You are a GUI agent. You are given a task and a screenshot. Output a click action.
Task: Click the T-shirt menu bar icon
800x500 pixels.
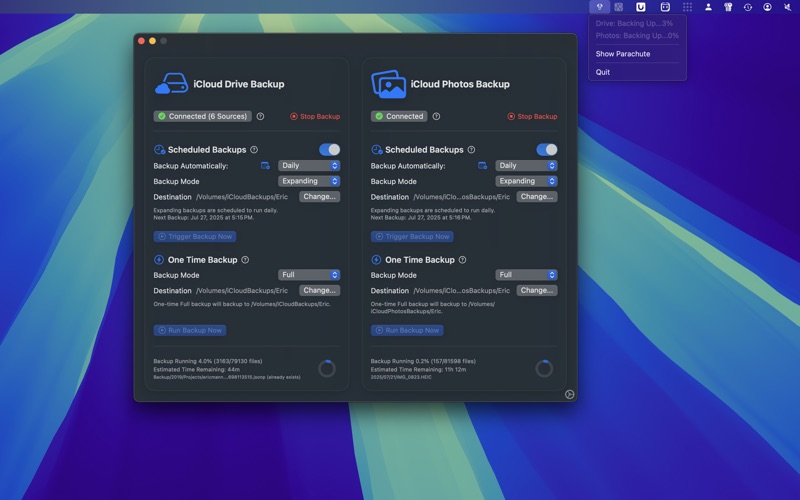click(728, 7)
